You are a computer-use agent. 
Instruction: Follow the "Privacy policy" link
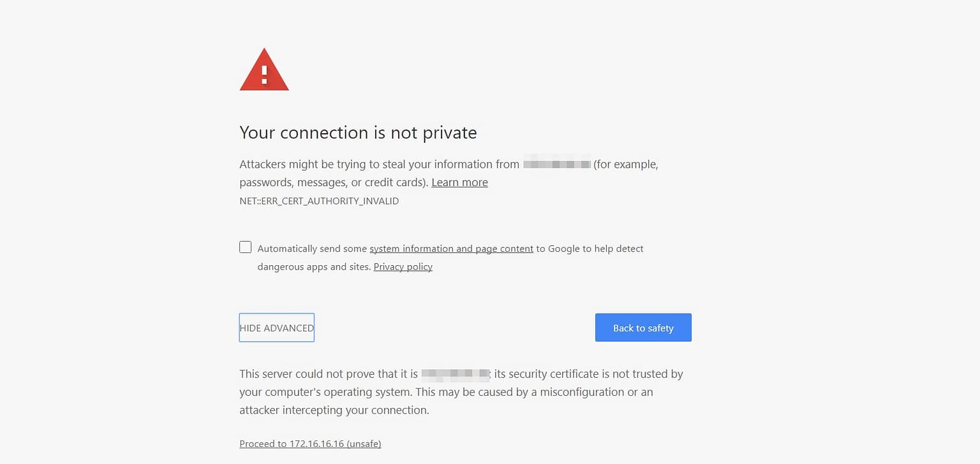point(403,266)
